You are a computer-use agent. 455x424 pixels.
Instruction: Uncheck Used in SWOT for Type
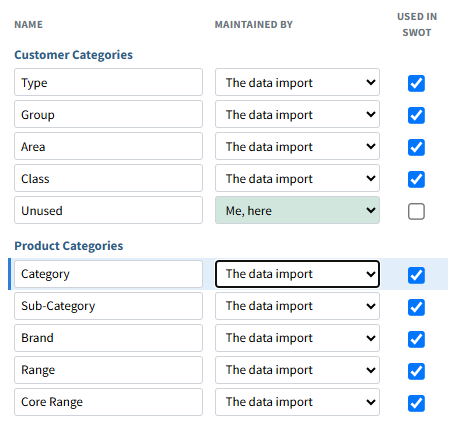tap(416, 83)
